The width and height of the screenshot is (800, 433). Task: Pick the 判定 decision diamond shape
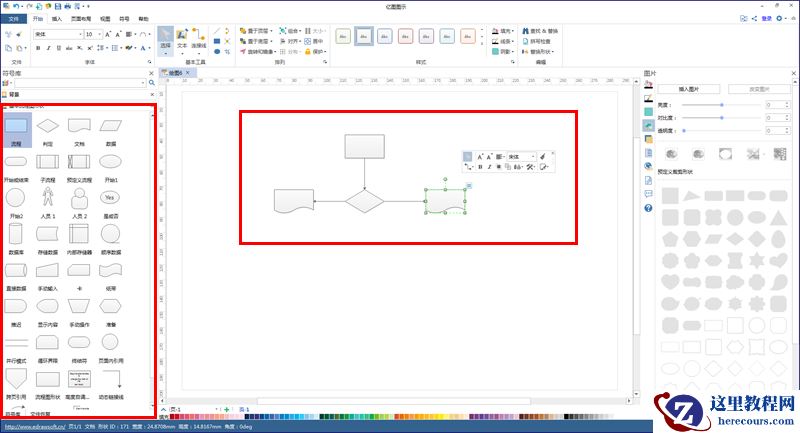[x=47, y=125]
